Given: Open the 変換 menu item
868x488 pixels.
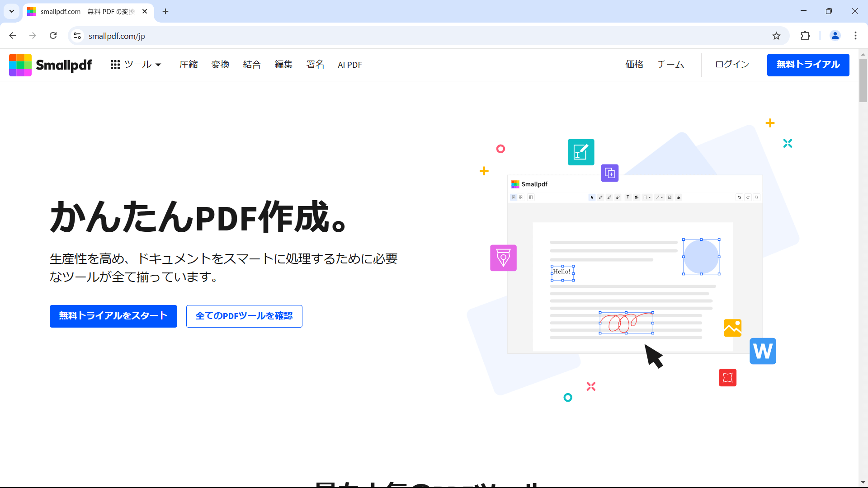Looking at the screenshot, I should point(220,65).
